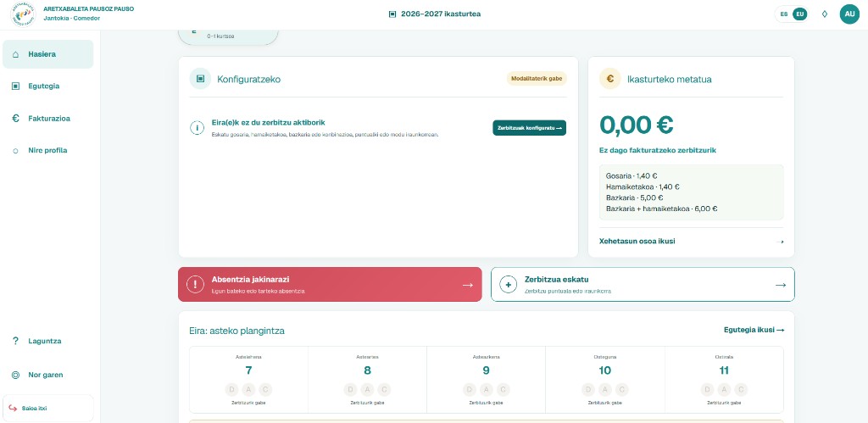Click the Gosaria · 1,40 € price line
Image resolution: width=868 pixels, height=423 pixels.
pyautogui.click(x=632, y=175)
